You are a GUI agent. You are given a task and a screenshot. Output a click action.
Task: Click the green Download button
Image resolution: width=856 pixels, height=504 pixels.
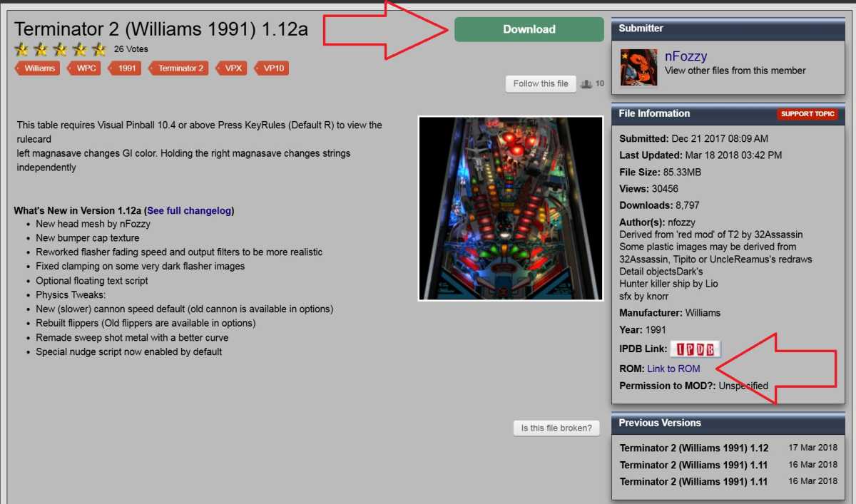pyautogui.click(x=529, y=29)
